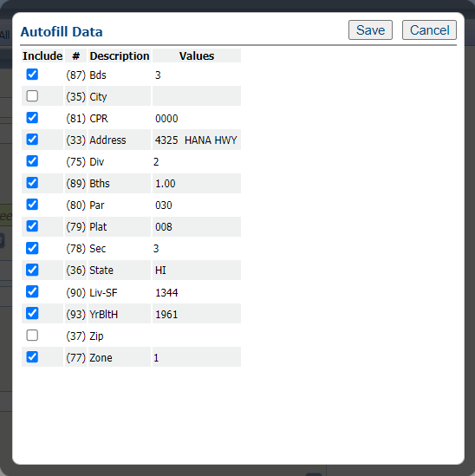The image size is (475, 476).
Task: Enable the Zip include checkbox
Action: [x=32, y=336]
